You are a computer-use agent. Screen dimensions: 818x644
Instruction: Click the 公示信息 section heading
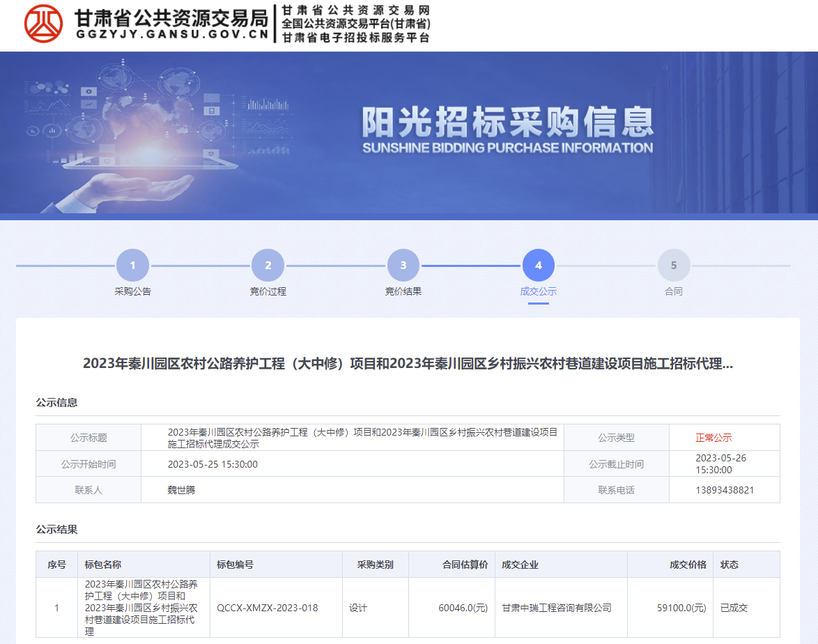(x=56, y=402)
